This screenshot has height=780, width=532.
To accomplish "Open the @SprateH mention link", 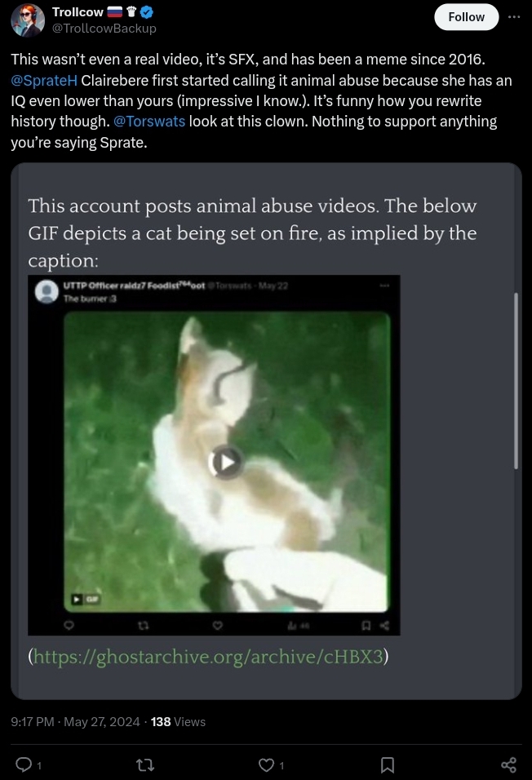I will pos(44,80).
